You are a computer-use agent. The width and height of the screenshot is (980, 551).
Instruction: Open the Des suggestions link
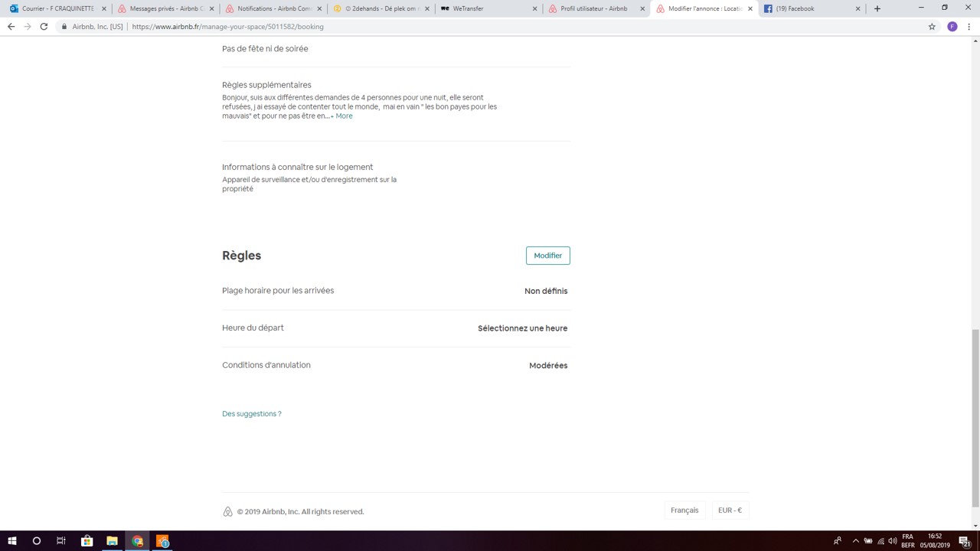tap(251, 413)
